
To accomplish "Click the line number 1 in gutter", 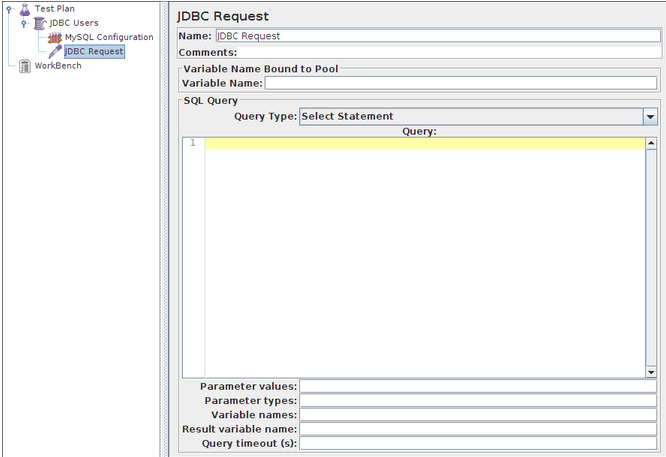I will tap(193, 143).
